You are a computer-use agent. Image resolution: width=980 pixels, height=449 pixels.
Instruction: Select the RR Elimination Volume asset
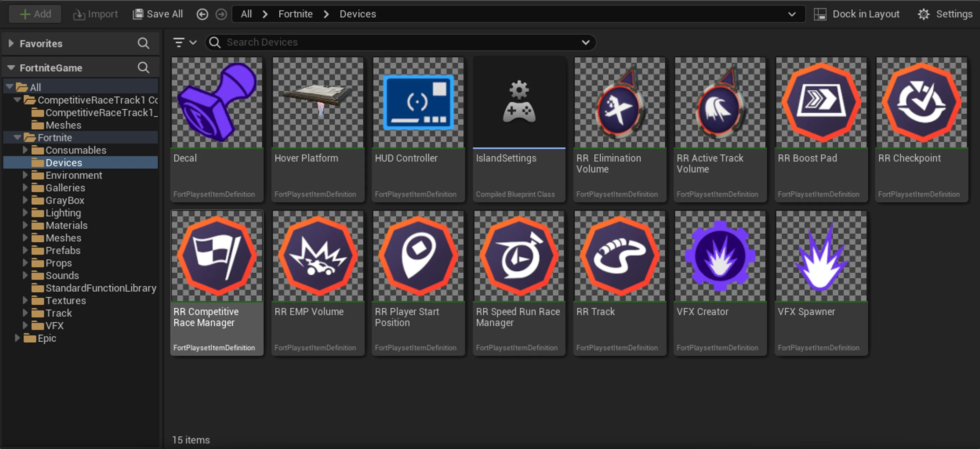[x=619, y=129]
